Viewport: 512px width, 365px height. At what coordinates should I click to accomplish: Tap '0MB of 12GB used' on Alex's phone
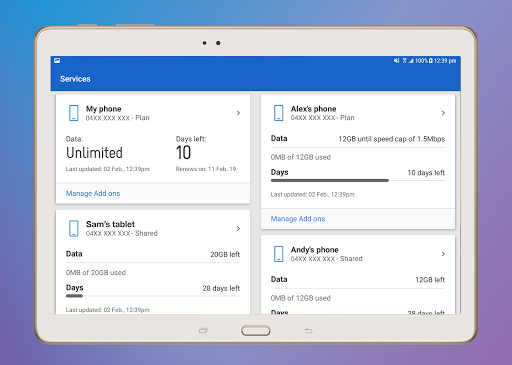[x=301, y=157]
